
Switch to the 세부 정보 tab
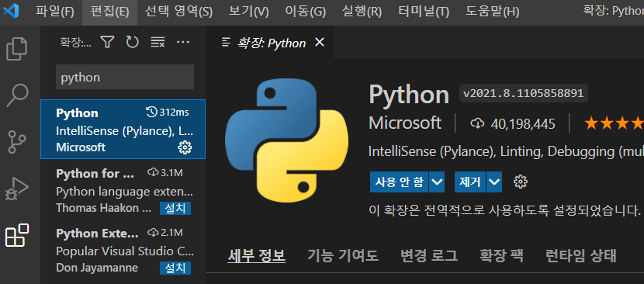coord(256,255)
